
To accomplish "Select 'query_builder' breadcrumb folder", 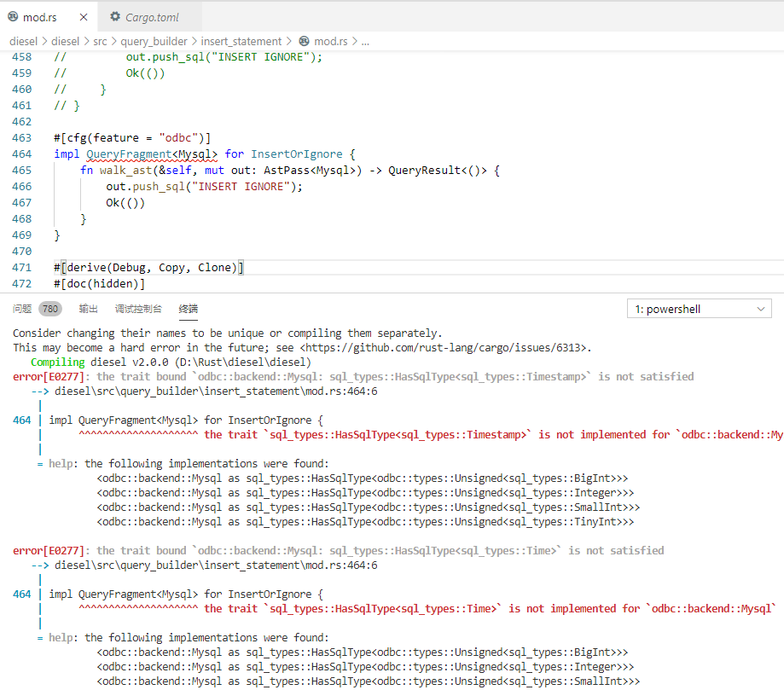I will pos(154,42).
